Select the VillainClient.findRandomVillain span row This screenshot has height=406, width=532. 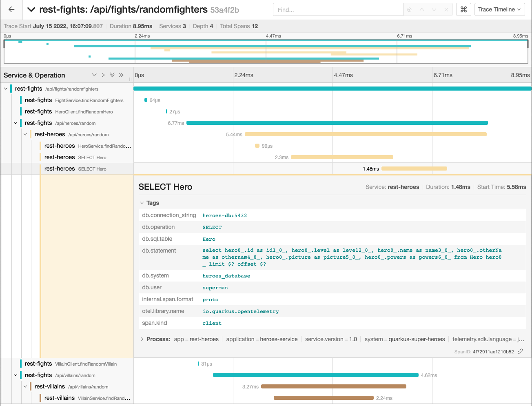point(70,364)
